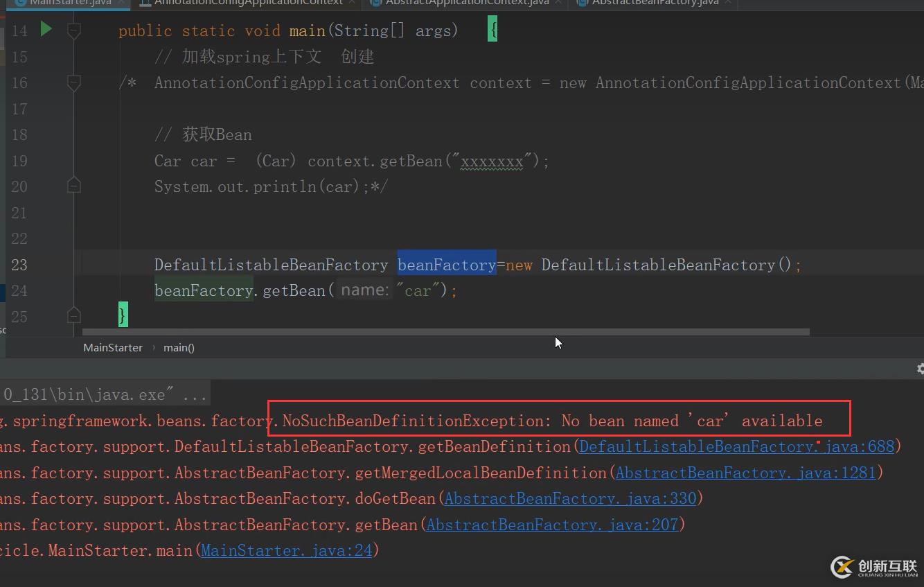The height and width of the screenshot is (587, 924).
Task: Toggle fold marker at line 20
Action: [74, 186]
